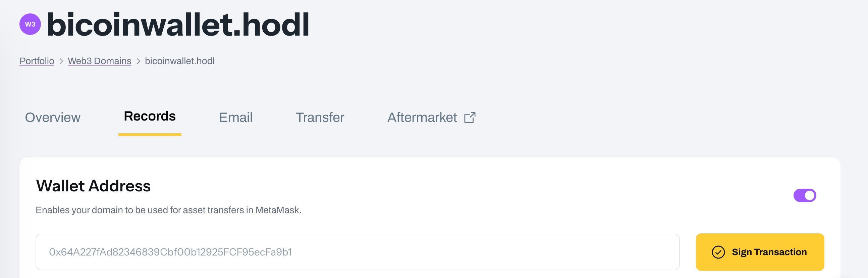Image resolution: width=868 pixels, height=278 pixels.
Task: Select the purple circular badge beside the domain name
Action: click(30, 24)
